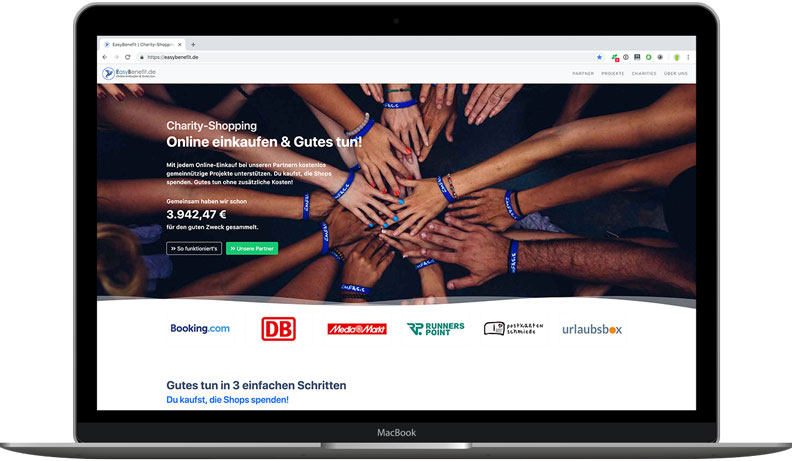Click the green 'Unsere Partner' button
This screenshot has width=792, height=461.
(252, 248)
